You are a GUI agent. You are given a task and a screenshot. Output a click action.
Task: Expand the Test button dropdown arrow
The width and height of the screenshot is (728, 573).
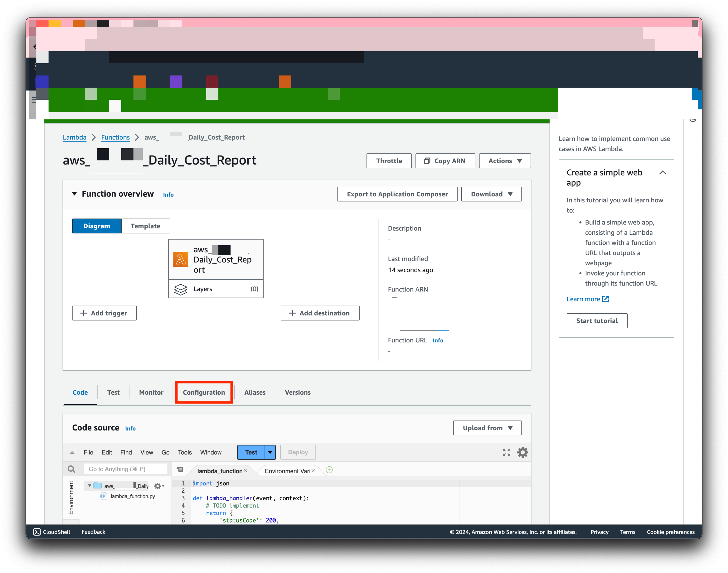click(x=270, y=452)
